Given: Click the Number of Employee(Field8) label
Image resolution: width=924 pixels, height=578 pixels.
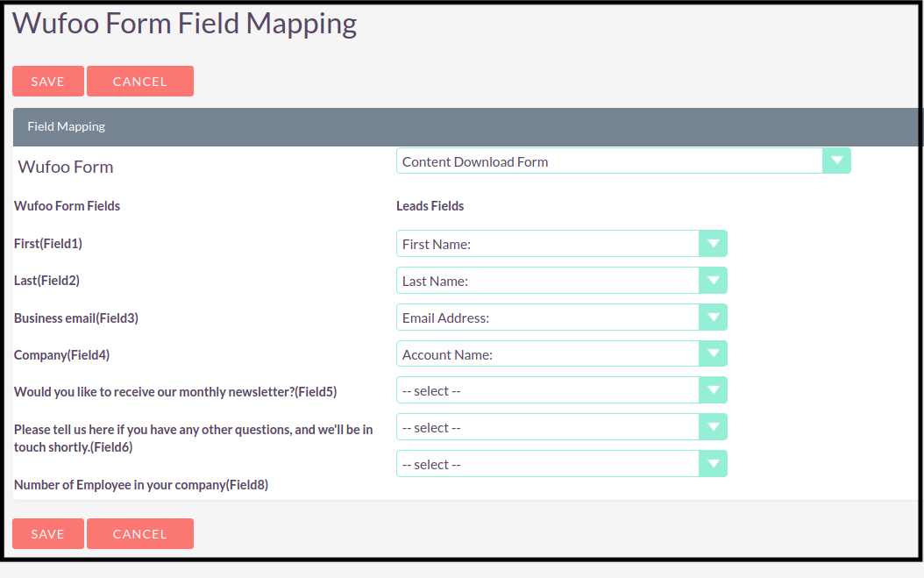Looking at the screenshot, I should coord(141,485).
